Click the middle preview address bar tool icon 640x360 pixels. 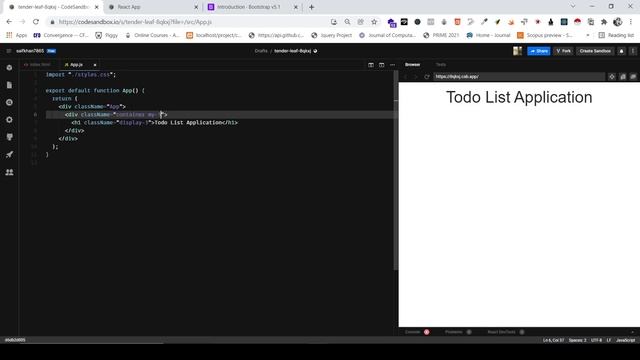622,77
